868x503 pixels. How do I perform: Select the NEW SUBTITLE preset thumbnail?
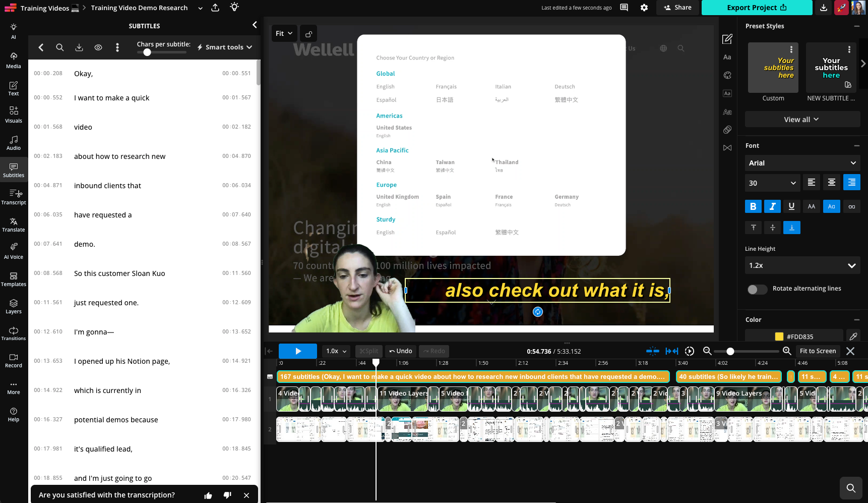point(831,68)
